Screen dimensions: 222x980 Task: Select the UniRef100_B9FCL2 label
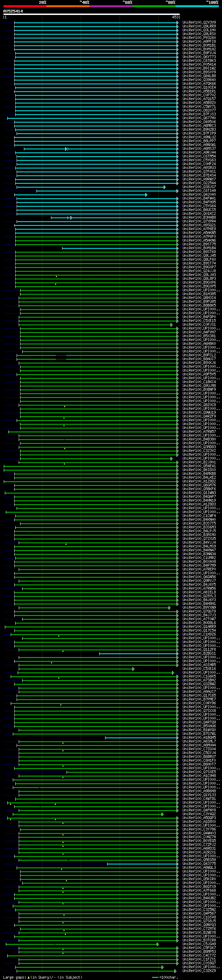click(199, 355)
